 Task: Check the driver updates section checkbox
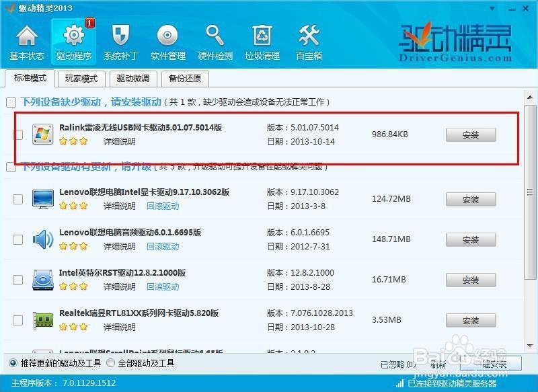11,167
